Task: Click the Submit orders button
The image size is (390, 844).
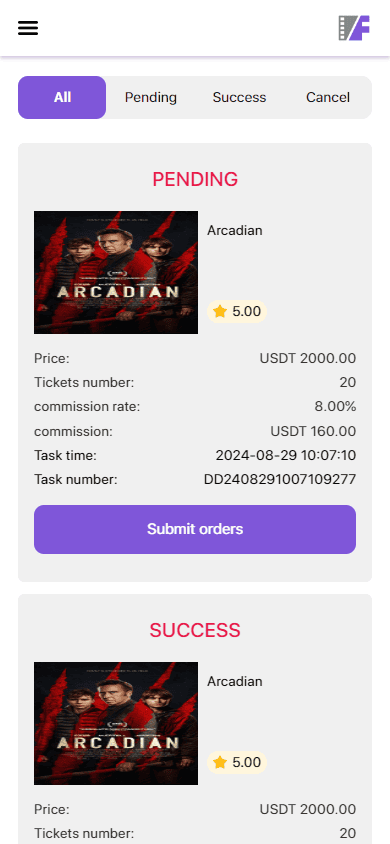Action: (x=195, y=529)
